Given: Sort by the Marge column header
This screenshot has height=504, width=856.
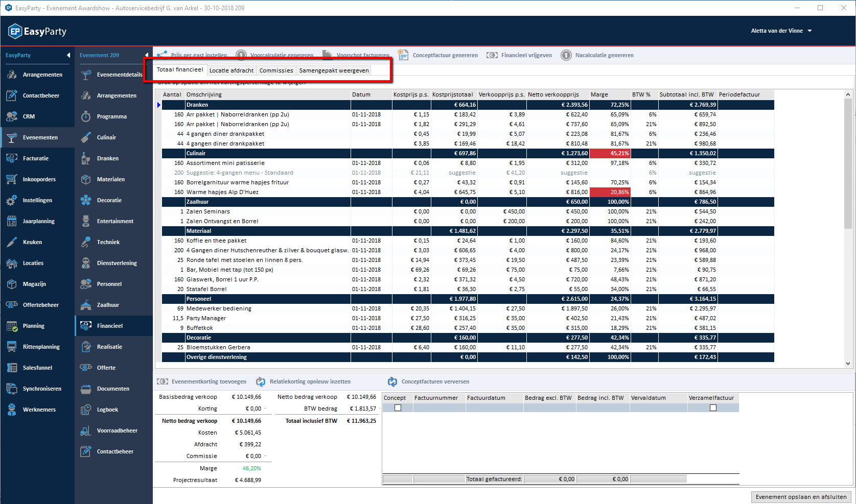Looking at the screenshot, I should [x=610, y=94].
